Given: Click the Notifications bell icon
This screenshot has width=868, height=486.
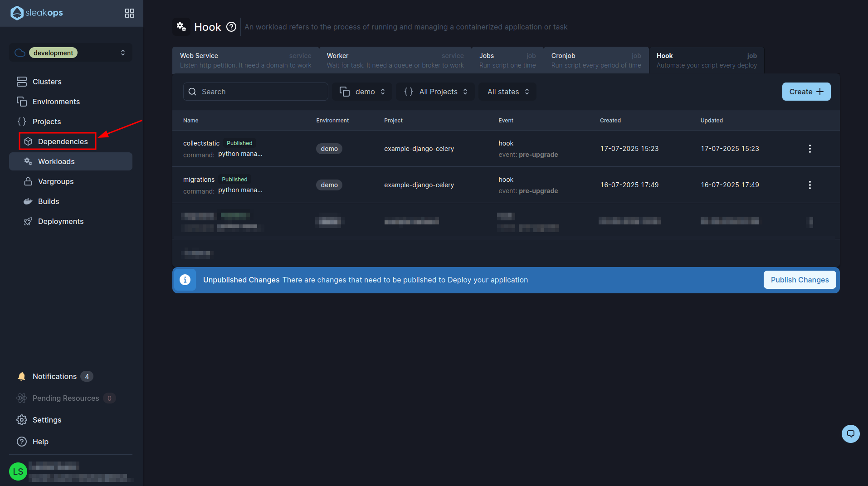Looking at the screenshot, I should (22, 376).
